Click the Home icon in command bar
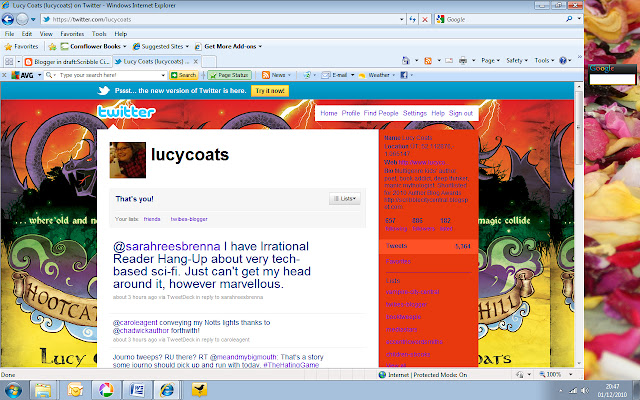640x400 pixels. 406,61
